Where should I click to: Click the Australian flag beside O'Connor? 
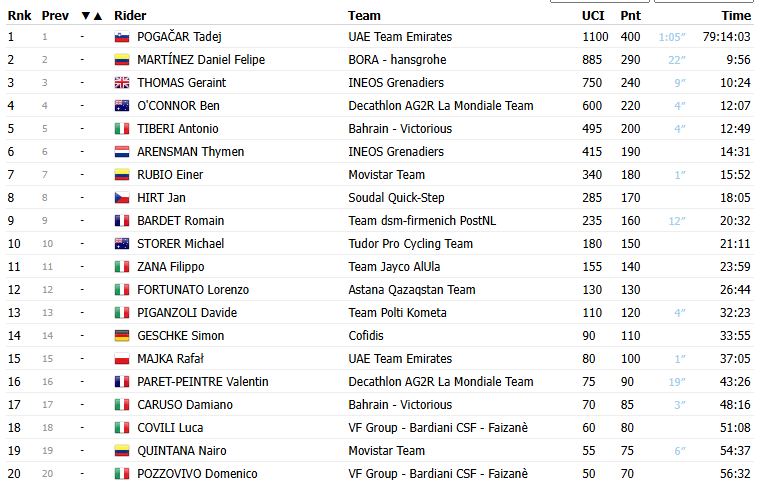coord(122,106)
